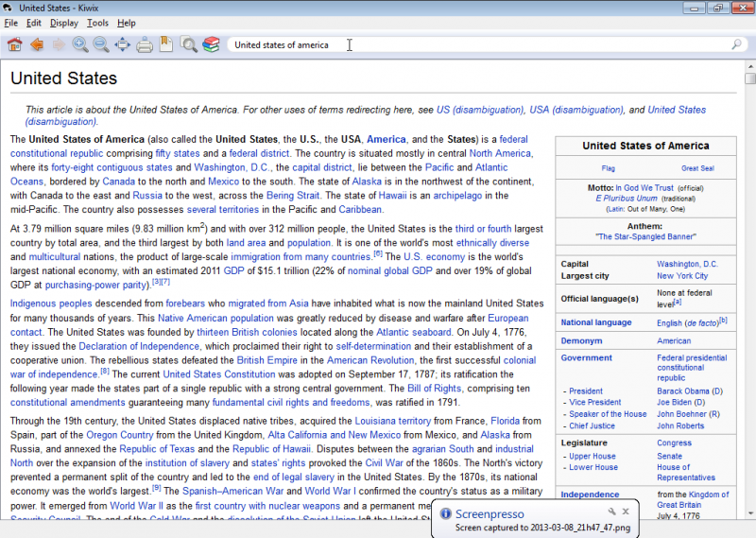
Task: Open the File menu
Action: [x=10, y=23]
